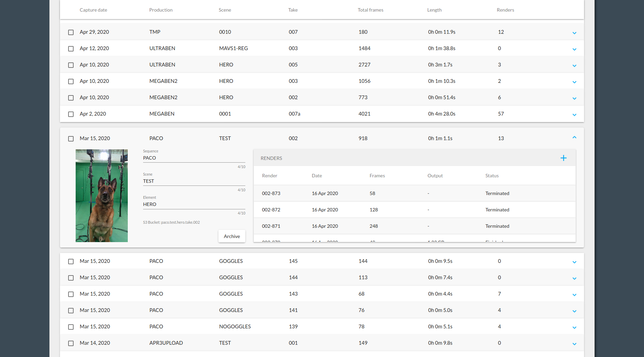Screen dimensions: 644x357
Task: Expand the APR3UPLOAD TEST row
Action: point(574,344)
